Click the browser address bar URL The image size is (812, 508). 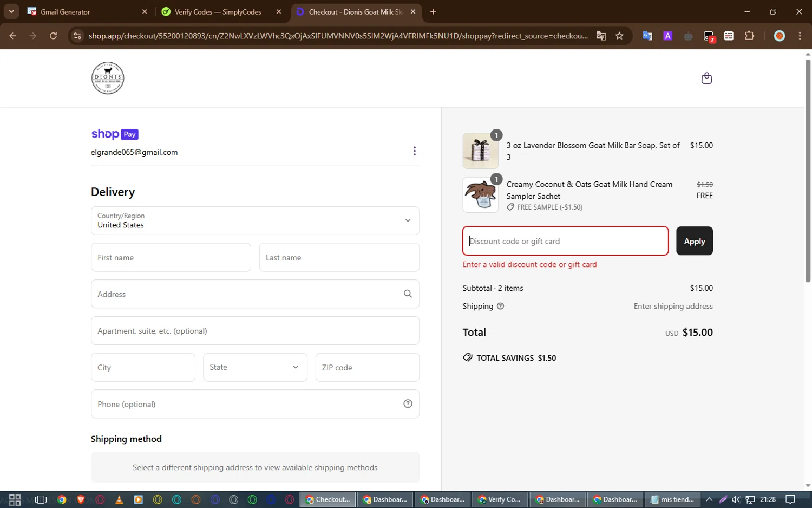pyautogui.click(x=338, y=36)
